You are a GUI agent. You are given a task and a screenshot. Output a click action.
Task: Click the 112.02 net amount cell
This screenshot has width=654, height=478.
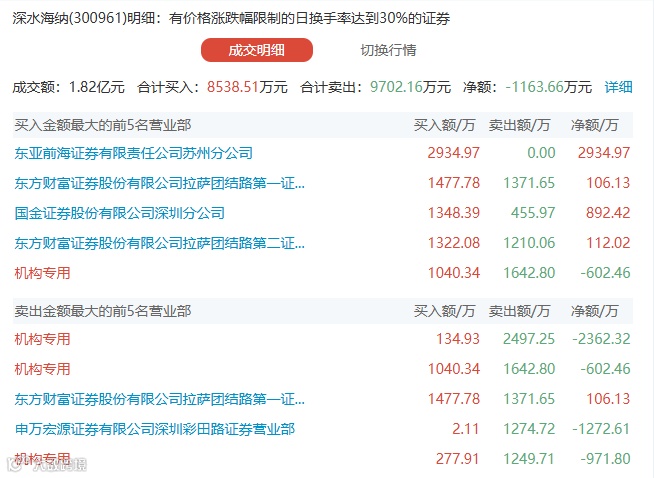coord(608,243)
